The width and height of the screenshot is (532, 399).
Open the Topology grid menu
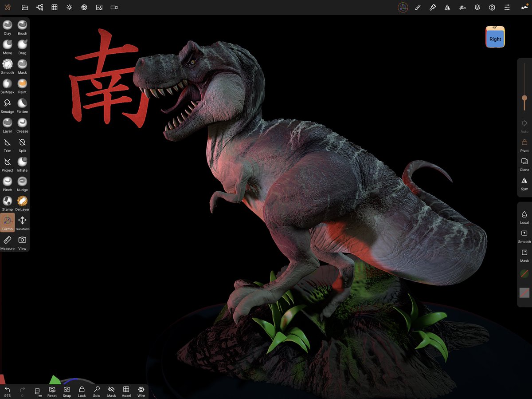tap(55, 8)
